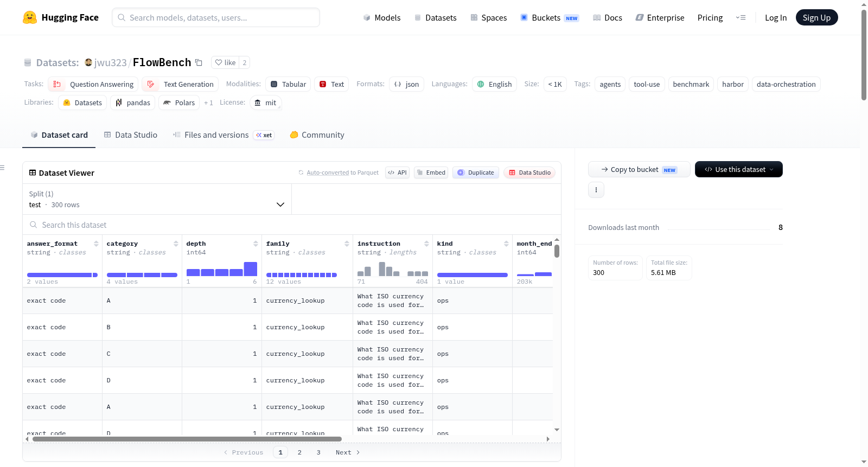The width and height of the screenshot is (868, 467).
Task: Click the tool-use tag
Action: pyautogui.click(x=647, y=84)
